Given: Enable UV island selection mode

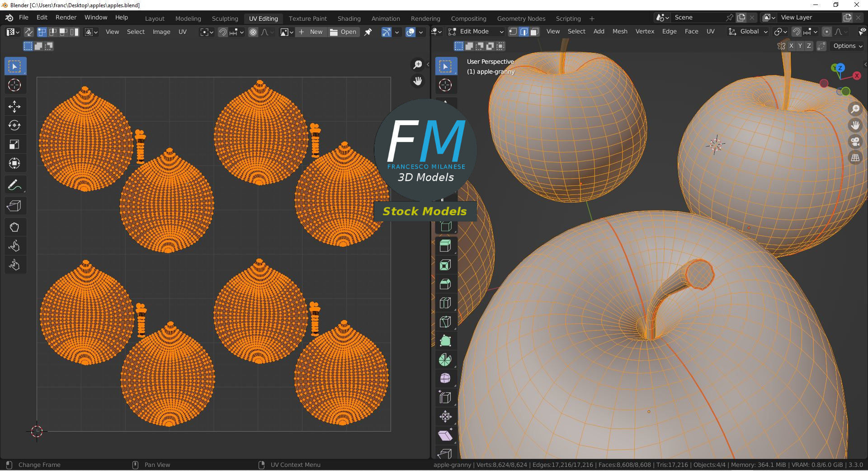Looking at the screenshot, I should pos(75,32).
